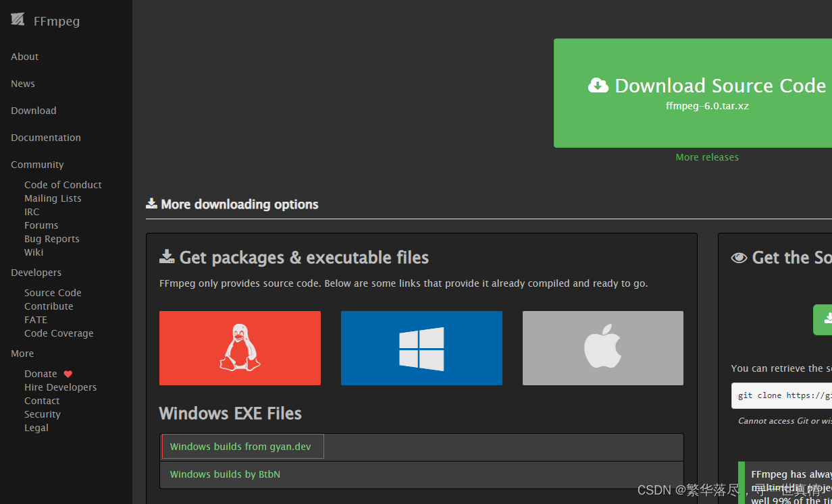Open the More releases link

tap(707, 157)
